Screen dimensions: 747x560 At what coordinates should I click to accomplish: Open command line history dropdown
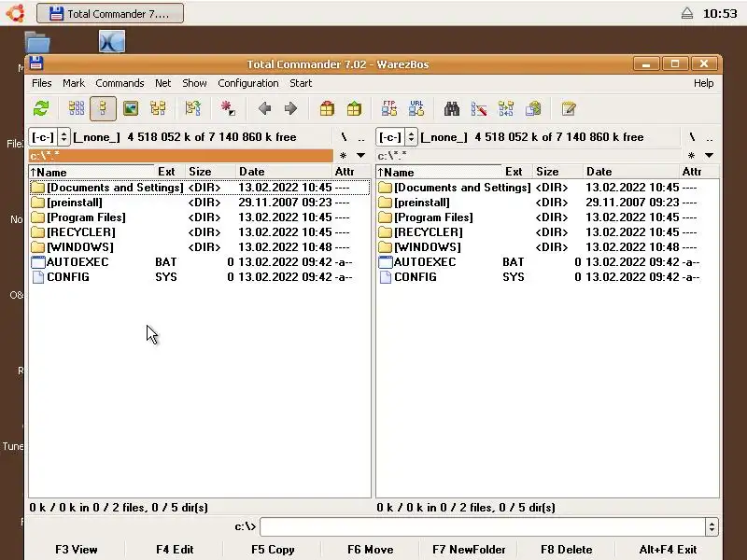pyautogui.click(x=712, y=526)
